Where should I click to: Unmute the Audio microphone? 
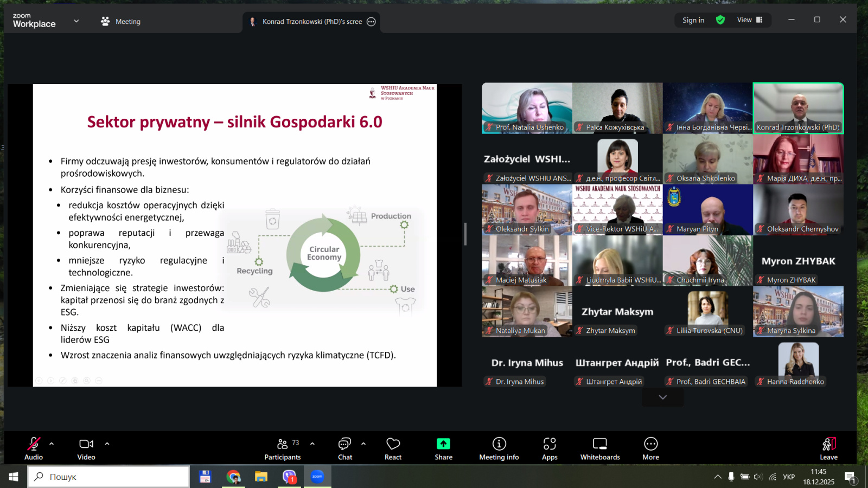click(34, 448)
